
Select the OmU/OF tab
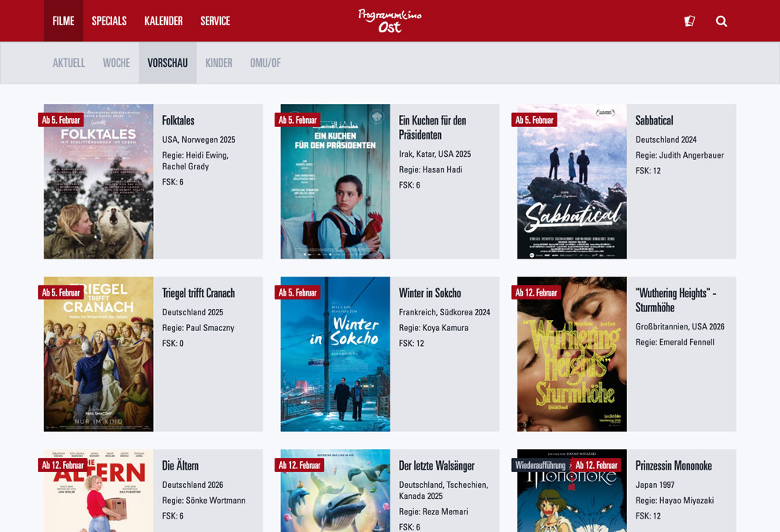[265, 63]
